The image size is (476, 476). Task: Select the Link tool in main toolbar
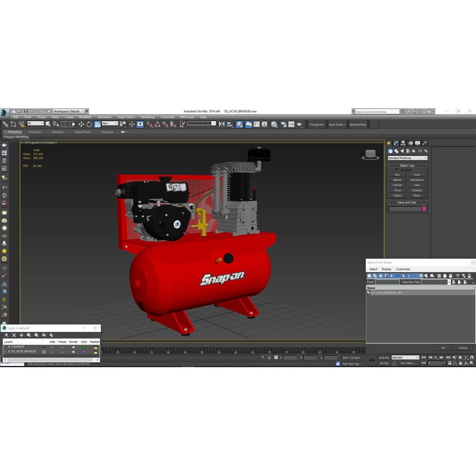5,124
